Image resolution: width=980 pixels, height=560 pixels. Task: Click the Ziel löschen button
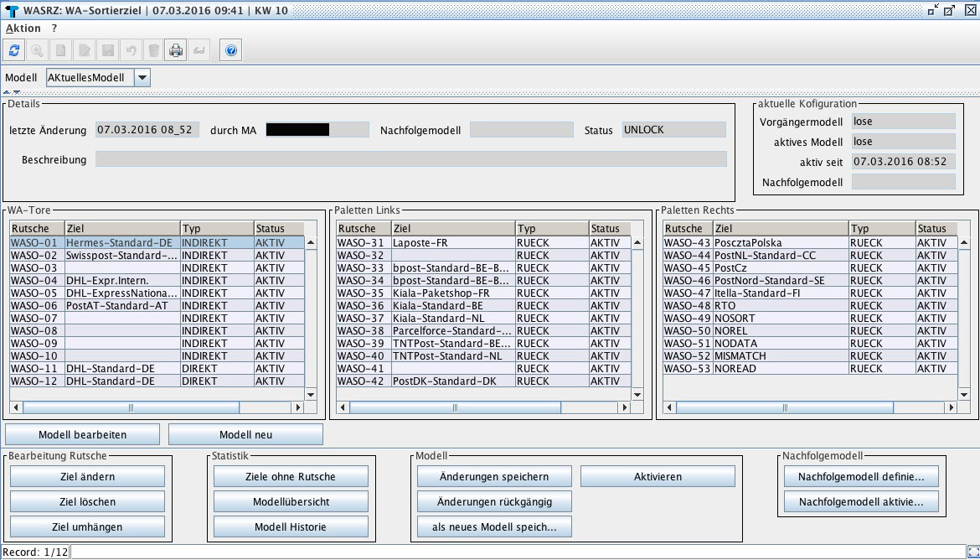(x=87, y=502)
